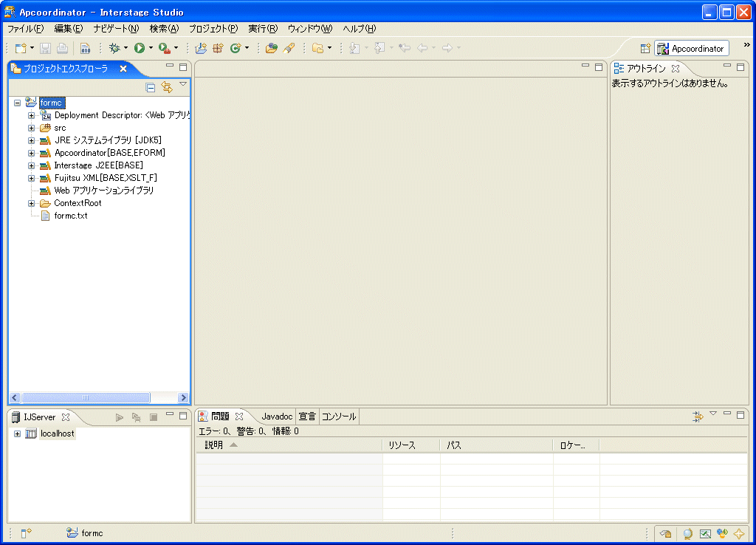756x545 pixels.
Task: Sort problems by Description (説明) column
Action: pyautogui.click(x=289, y=445)
